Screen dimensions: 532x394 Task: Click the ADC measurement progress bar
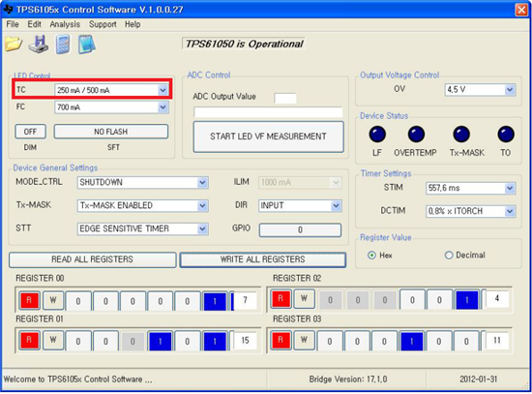coord(268,112)
